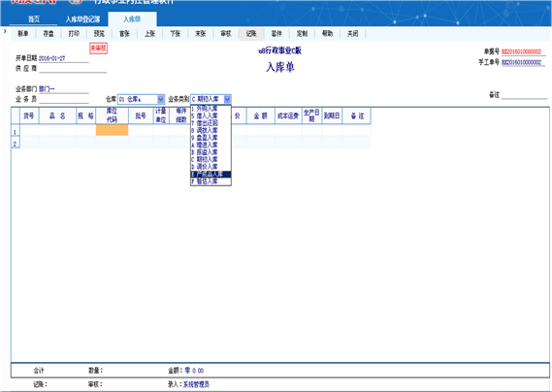Screen dimensions: 552x392
Task: Jump to last record with 末张
Action: 200,34
